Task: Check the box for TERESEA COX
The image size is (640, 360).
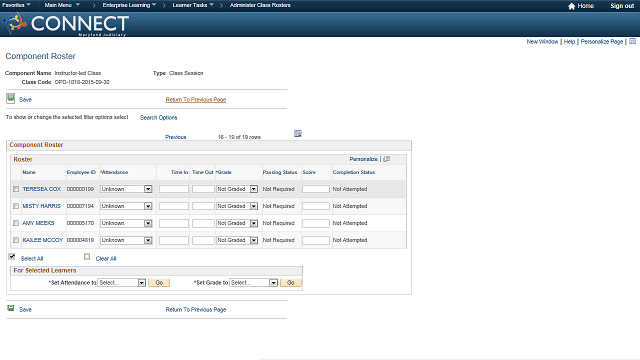Action: pyautogui.click(x=16, y=189)
